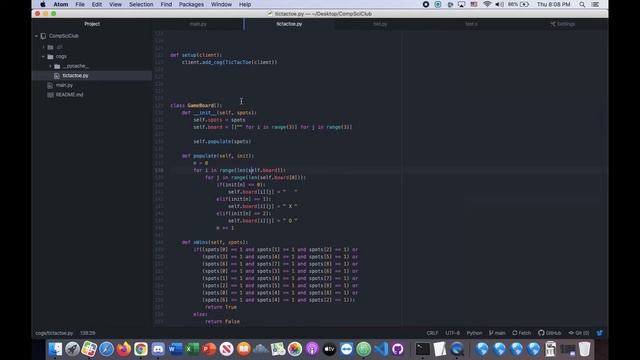Click the def xWins line in editor

[215, 242]
